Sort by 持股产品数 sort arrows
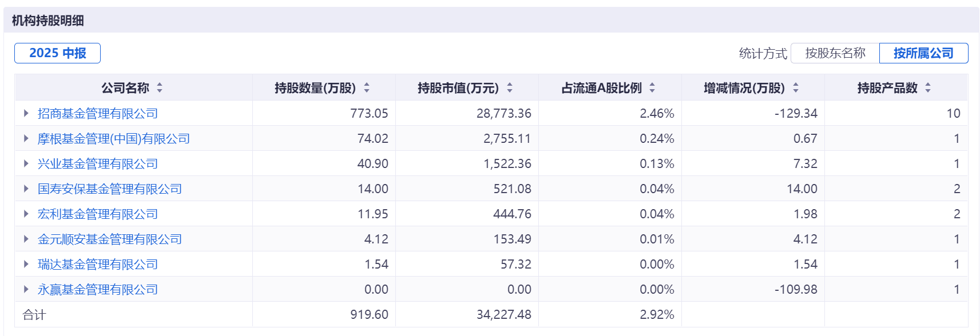Screen dimensions: 980x336 coord(928,88)
